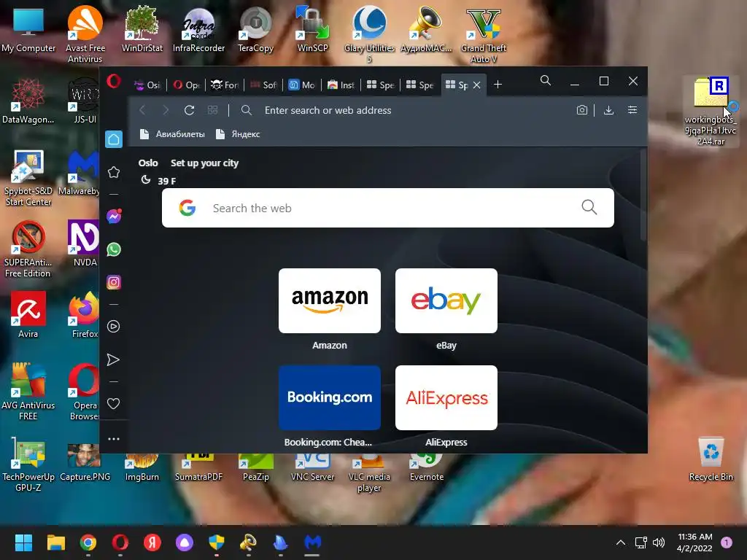Open Авиабилеты bookmark

click(172, 134)
